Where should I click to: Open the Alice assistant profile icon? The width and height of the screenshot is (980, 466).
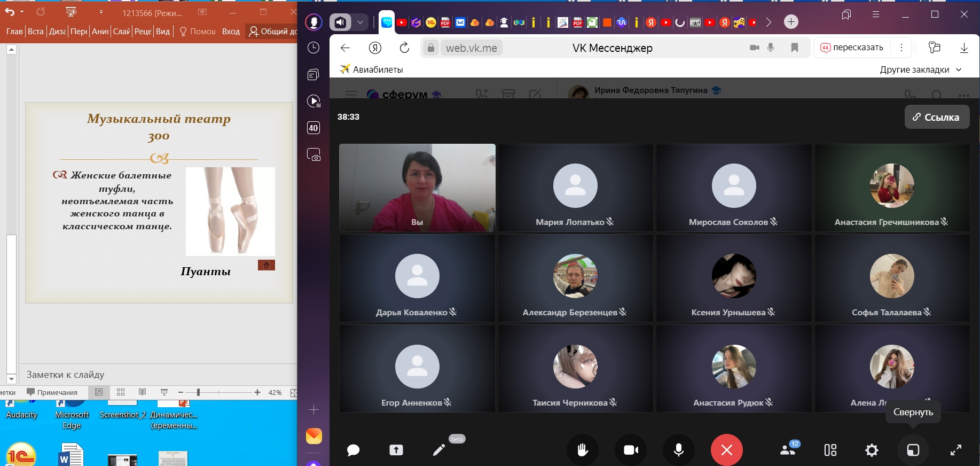pyautogui.click(x=313, y=22)
